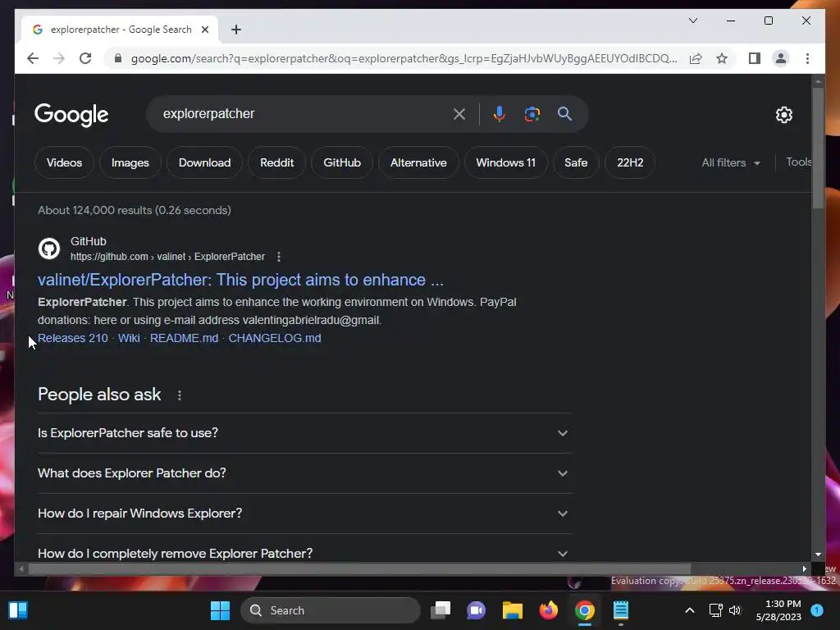Reload the Google search page
Image resolution: width=840 pixels, height=630 pixels.
(x=85, y=58)
